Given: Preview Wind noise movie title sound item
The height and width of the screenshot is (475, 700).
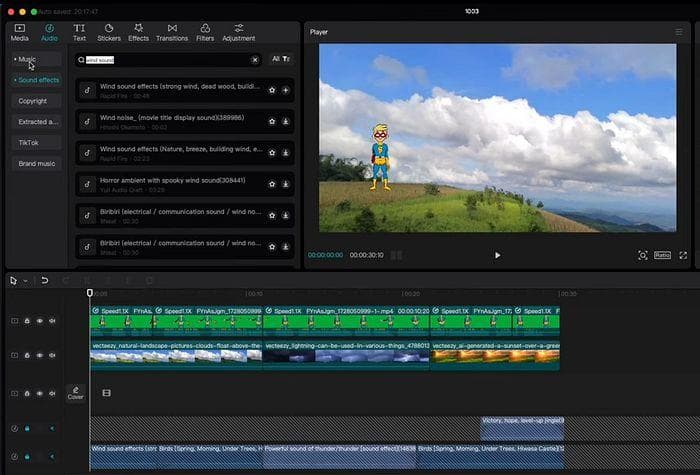Looking at the screenshot, I should coord(88,121).
